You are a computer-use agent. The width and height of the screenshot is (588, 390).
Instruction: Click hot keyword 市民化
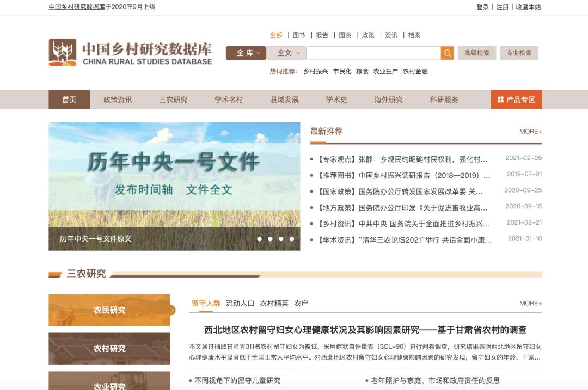342,71
